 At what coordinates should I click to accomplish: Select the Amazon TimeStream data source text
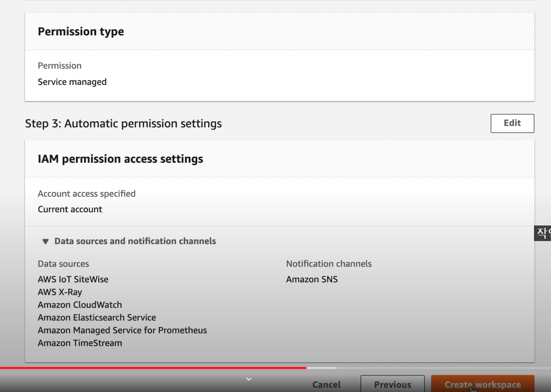point(80,343)
